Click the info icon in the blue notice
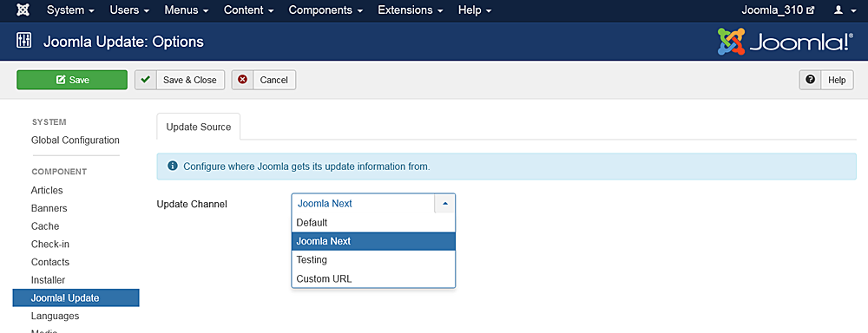 [173, 166]
